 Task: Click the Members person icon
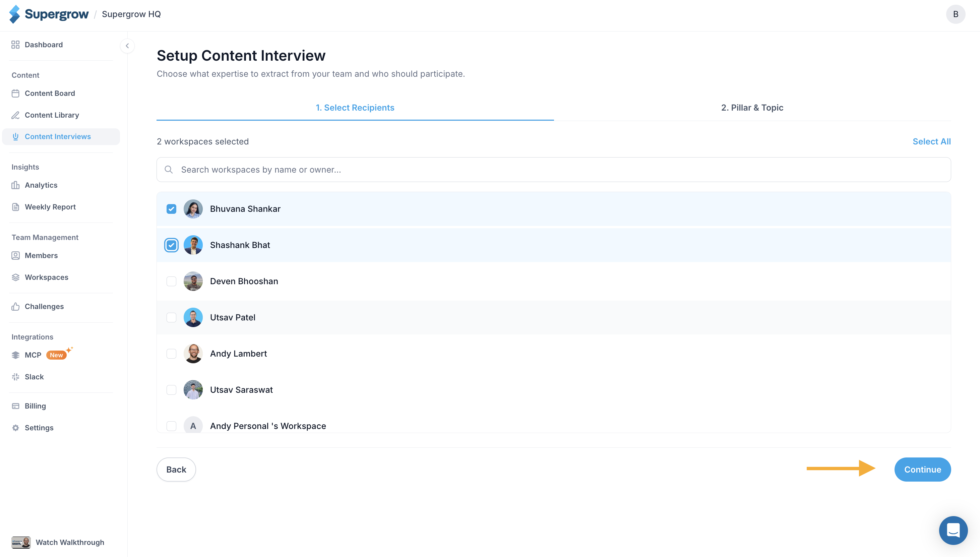(15, 256)
